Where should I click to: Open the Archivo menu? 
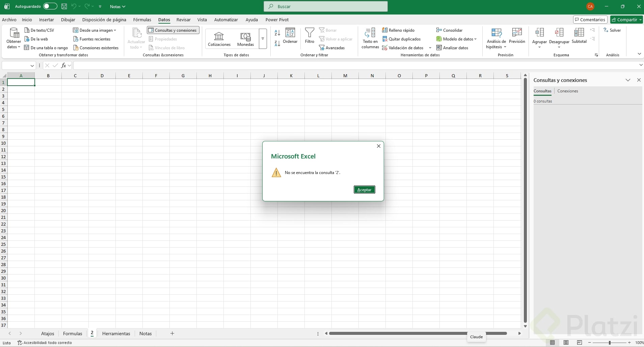(x=9, y=20)
